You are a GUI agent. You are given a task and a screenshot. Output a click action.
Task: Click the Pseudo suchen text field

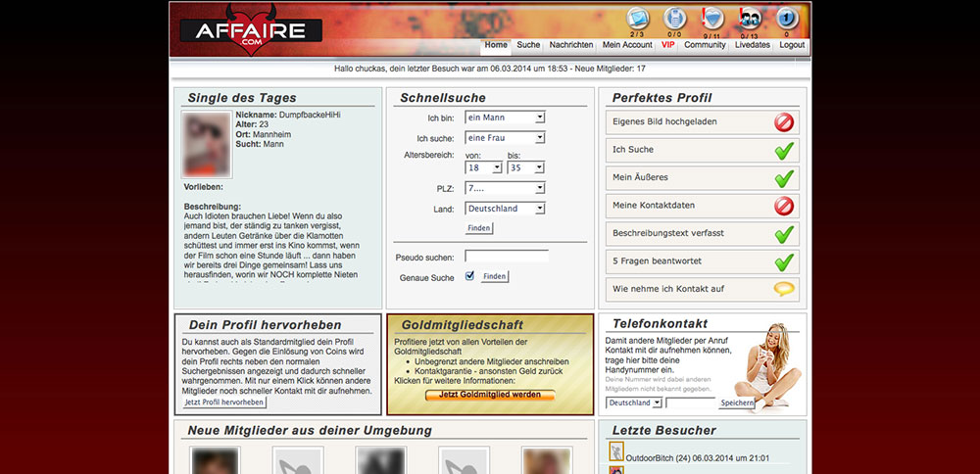[x=507, y=257]
